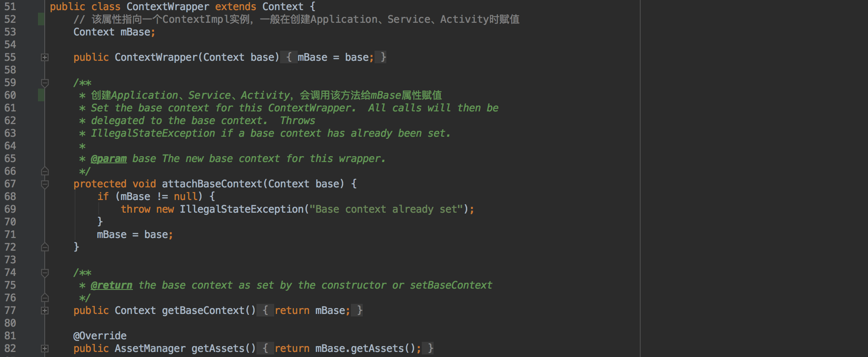Collapse the attachBaseContext method using its gutter fold arrow
Screen dimensions: 868x357
point(45,184)
